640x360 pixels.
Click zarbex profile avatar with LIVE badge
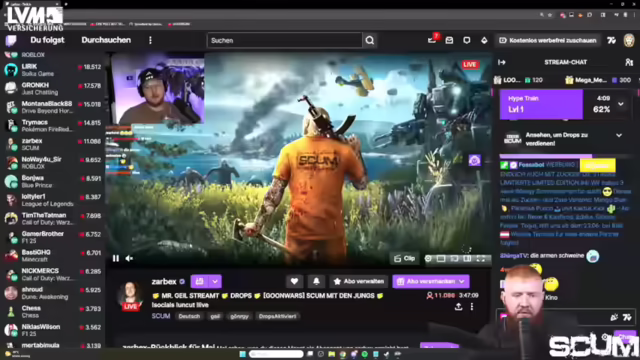131,296
